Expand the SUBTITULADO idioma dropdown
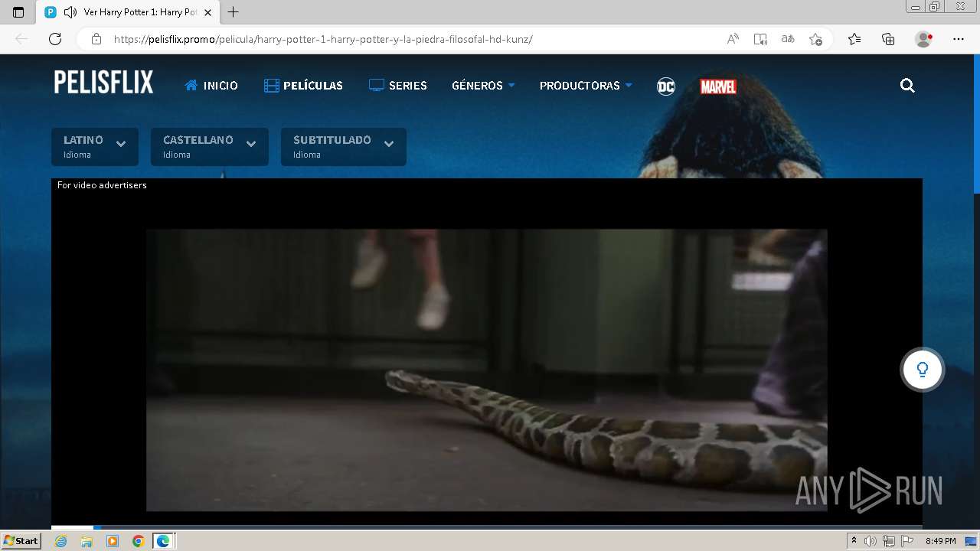Screen dimensions: 980x551 click(x=344, y=147)
